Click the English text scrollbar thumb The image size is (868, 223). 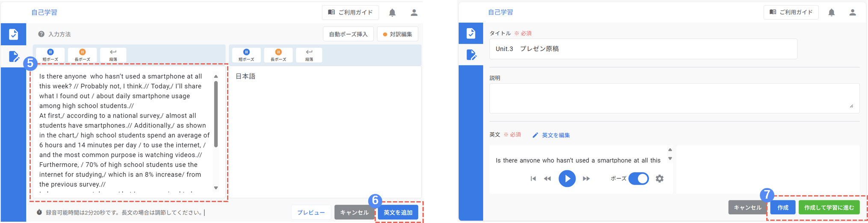pyautogui.click(x=216, y=114)
